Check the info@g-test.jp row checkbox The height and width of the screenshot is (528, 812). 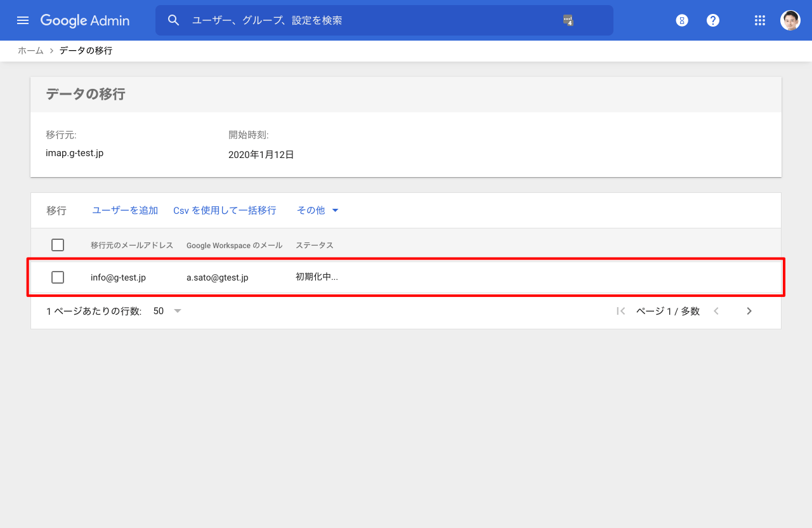[x=58, y=277]
